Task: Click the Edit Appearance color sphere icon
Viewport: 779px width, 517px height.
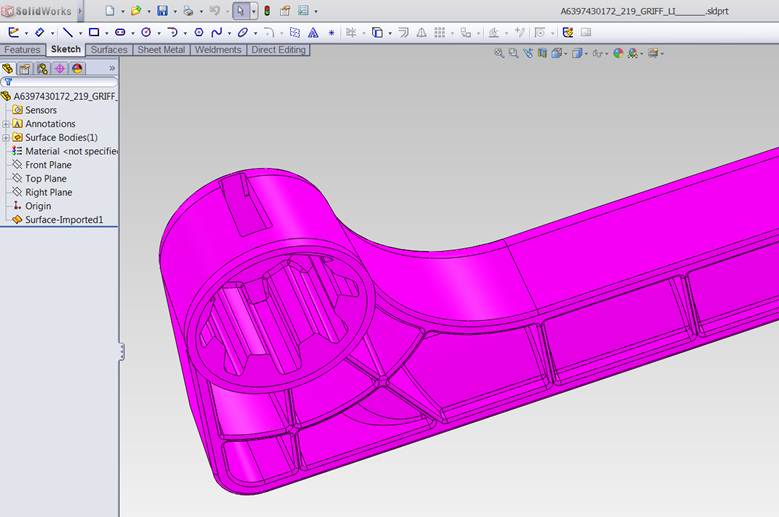Action: coord(618,53)
